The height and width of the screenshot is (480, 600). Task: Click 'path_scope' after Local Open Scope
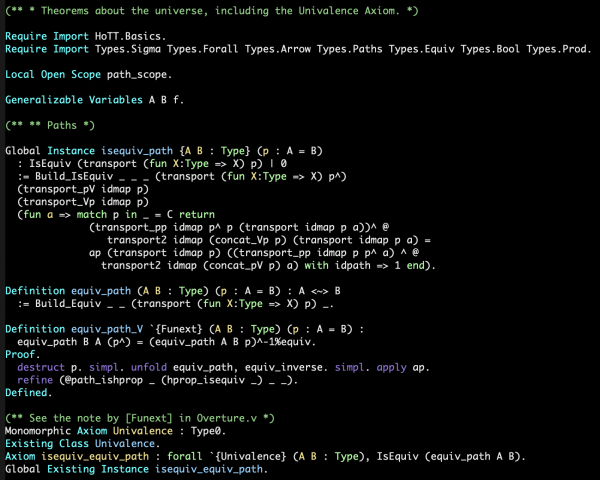click(x=137, y=75)
